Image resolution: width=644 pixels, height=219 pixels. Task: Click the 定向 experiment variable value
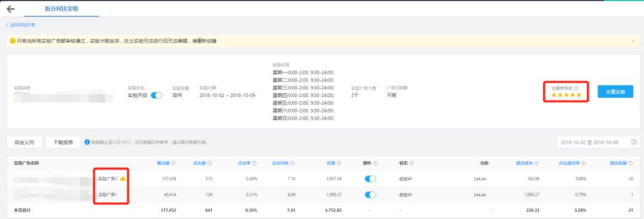(x=177, y=95)
